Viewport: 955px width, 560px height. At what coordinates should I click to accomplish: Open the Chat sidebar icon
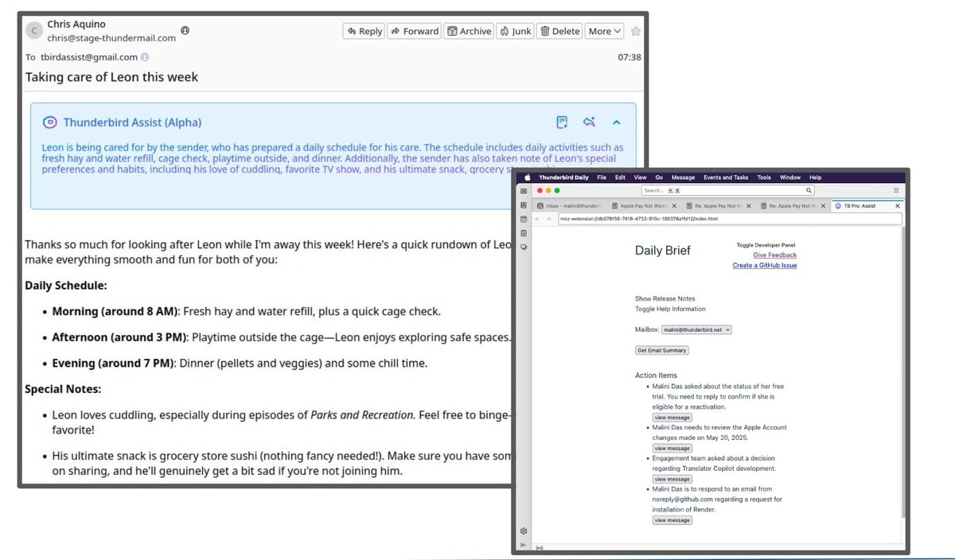pyautogui.click(x=524, y=247)
